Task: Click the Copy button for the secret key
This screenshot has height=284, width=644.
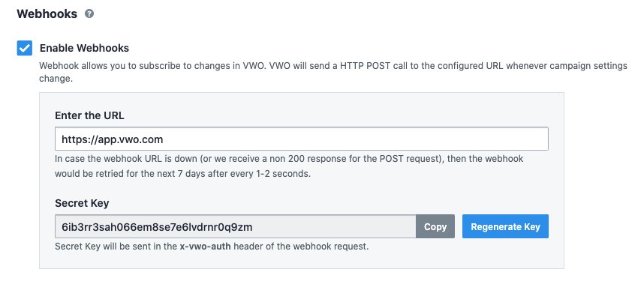Action: [435, 226]
